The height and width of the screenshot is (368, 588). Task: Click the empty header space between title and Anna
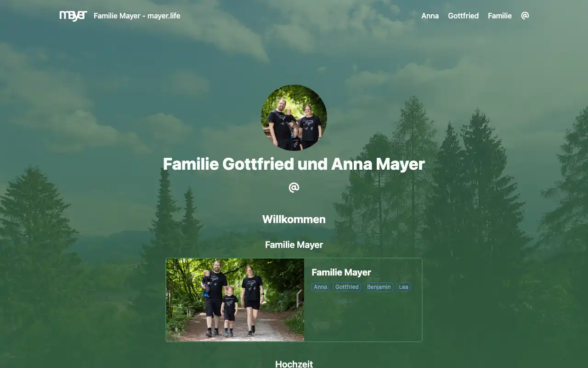pos(299,16)
